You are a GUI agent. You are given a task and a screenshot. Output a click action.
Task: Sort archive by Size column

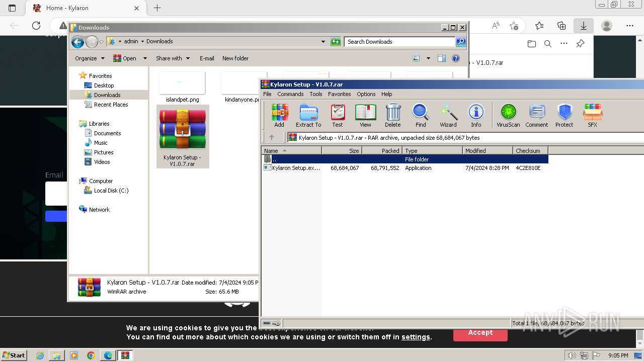(x=342, y=151)
